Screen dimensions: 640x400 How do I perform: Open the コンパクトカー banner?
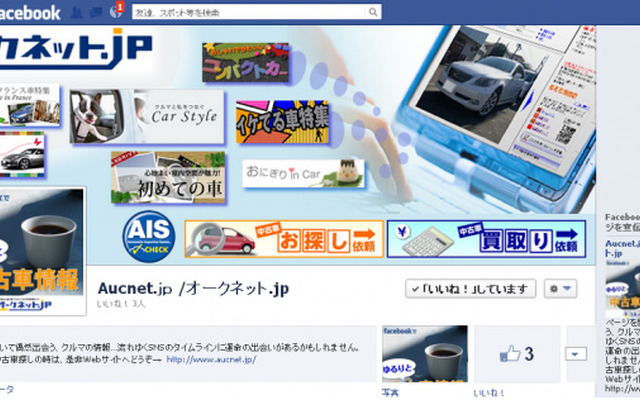pyautogui.click(x=246, y=63)
